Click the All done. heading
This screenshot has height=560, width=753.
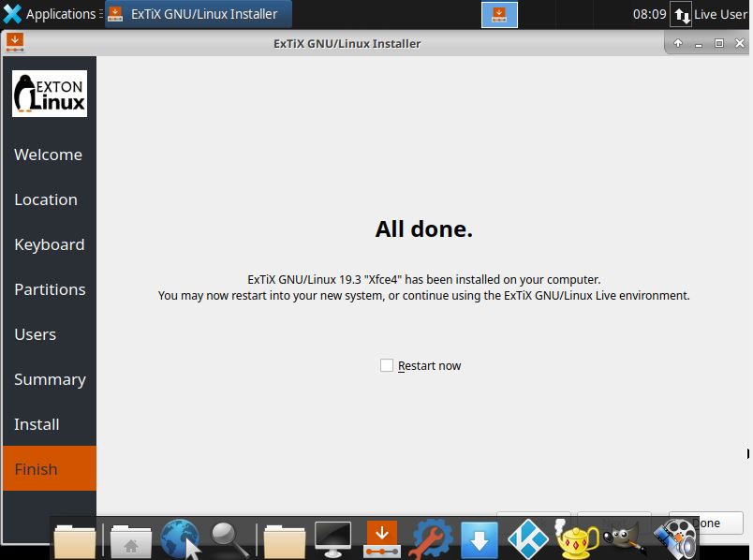pyautogui.click(x=423, y=228)
